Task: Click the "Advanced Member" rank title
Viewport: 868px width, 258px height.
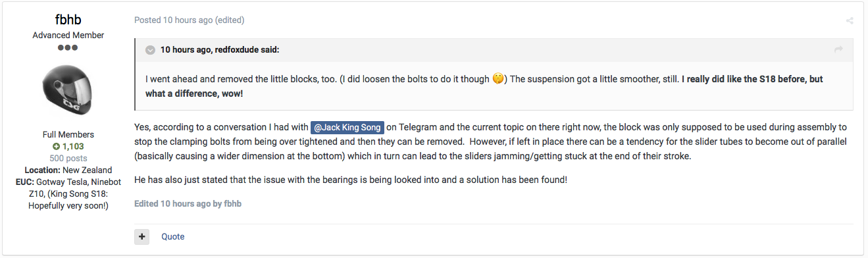Action: pyautogui.click(x=68, y=35)
